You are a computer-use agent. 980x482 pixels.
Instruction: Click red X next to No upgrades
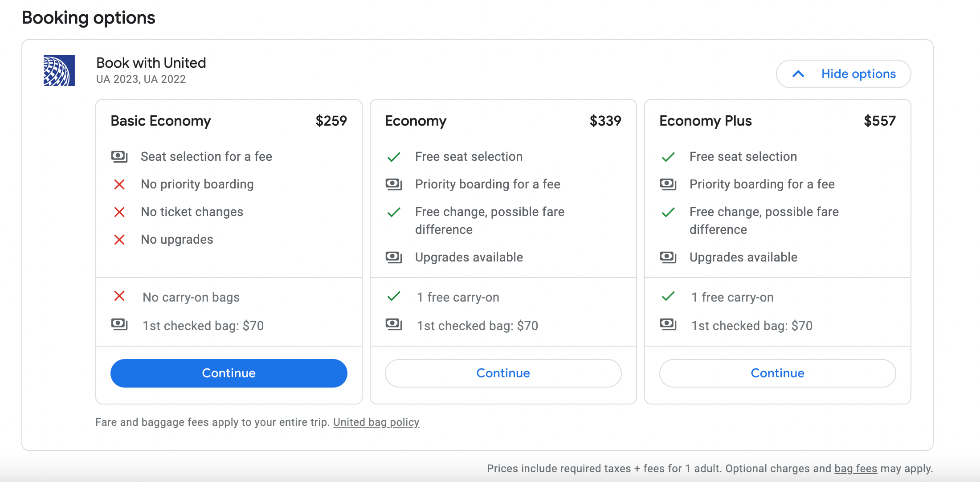pyautogui.click(x=119, y=240)
